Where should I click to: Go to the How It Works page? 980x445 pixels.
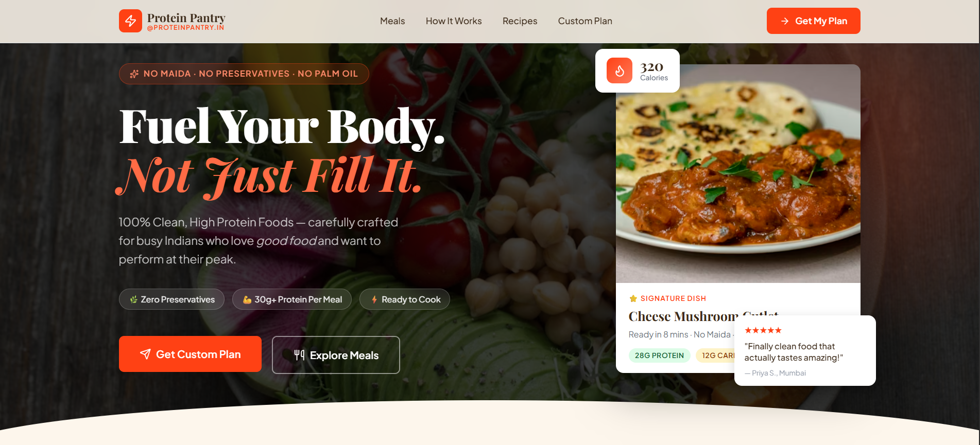(454, 21)
